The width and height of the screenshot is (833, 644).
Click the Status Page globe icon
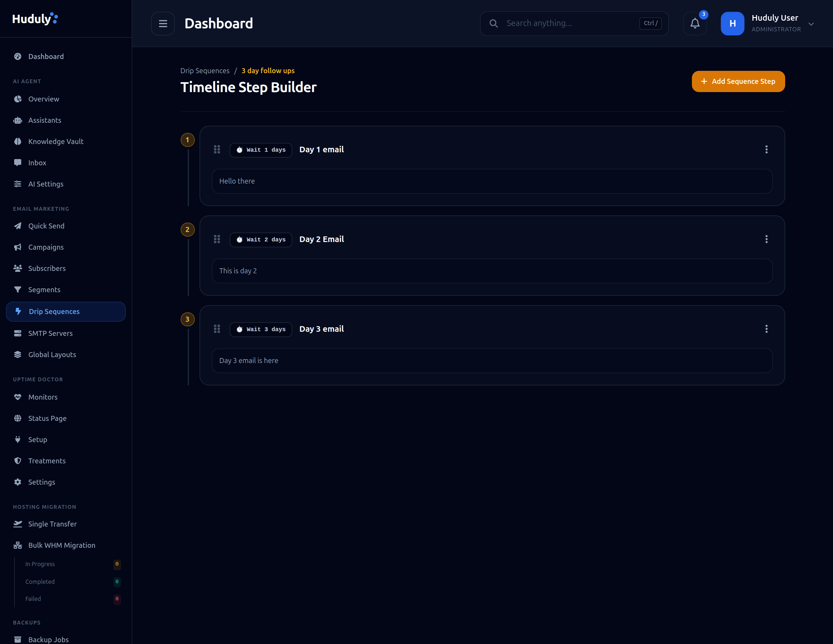coord(17,418)
